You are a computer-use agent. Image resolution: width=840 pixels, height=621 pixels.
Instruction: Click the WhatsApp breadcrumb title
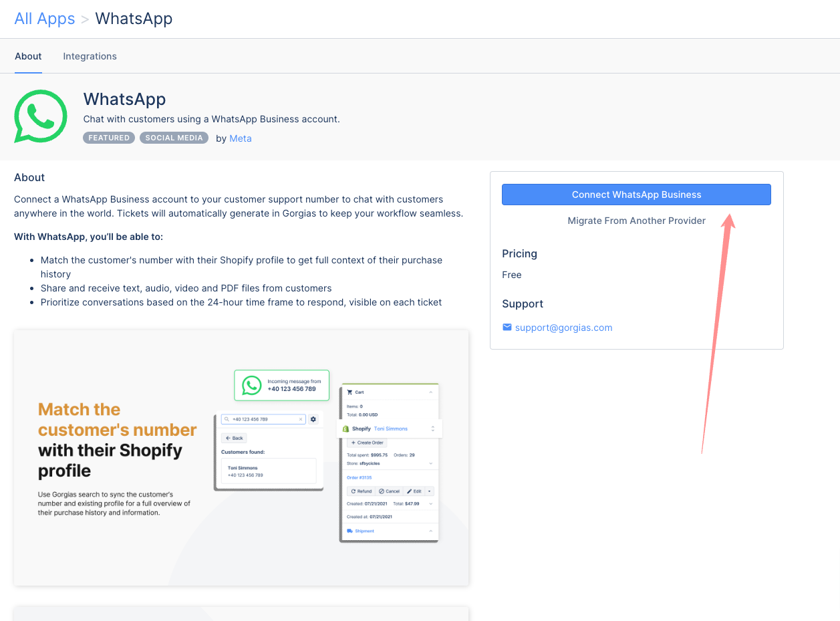pyautogui.click(x=134, y=19)
